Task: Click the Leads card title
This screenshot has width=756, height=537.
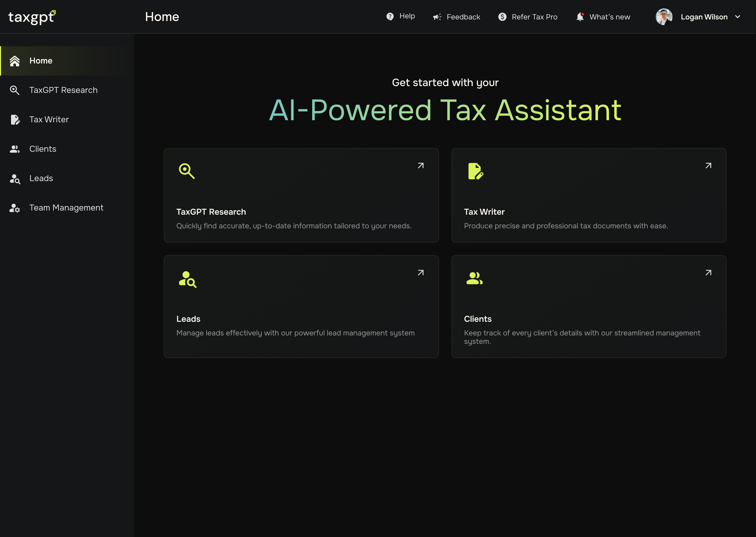Action: (x=188, y=319)
